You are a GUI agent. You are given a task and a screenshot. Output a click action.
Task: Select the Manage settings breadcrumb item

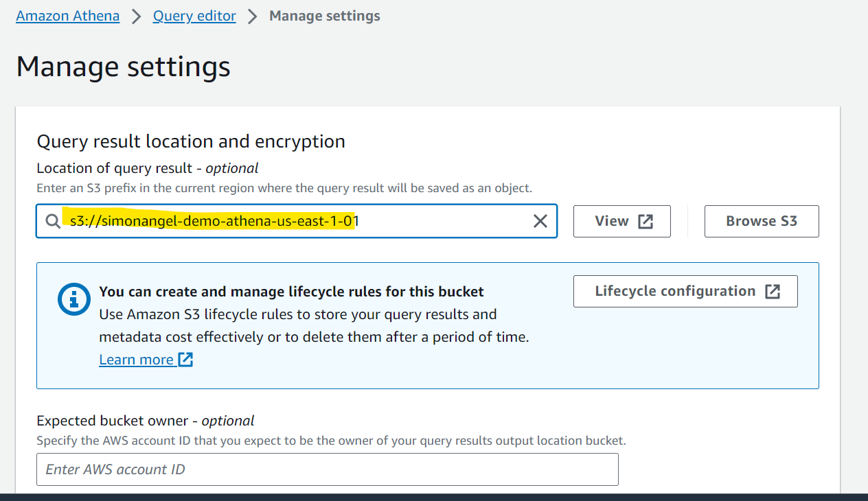(x=325, y=16)
